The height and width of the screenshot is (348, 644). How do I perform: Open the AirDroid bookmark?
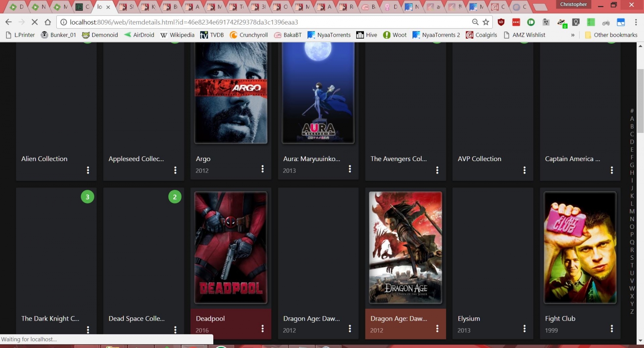click(139, 35)
